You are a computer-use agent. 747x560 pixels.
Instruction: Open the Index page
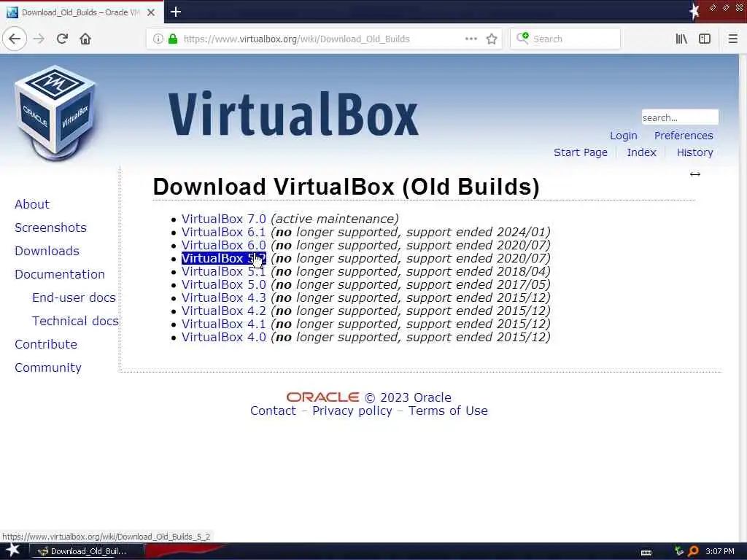tap(641, 152)
